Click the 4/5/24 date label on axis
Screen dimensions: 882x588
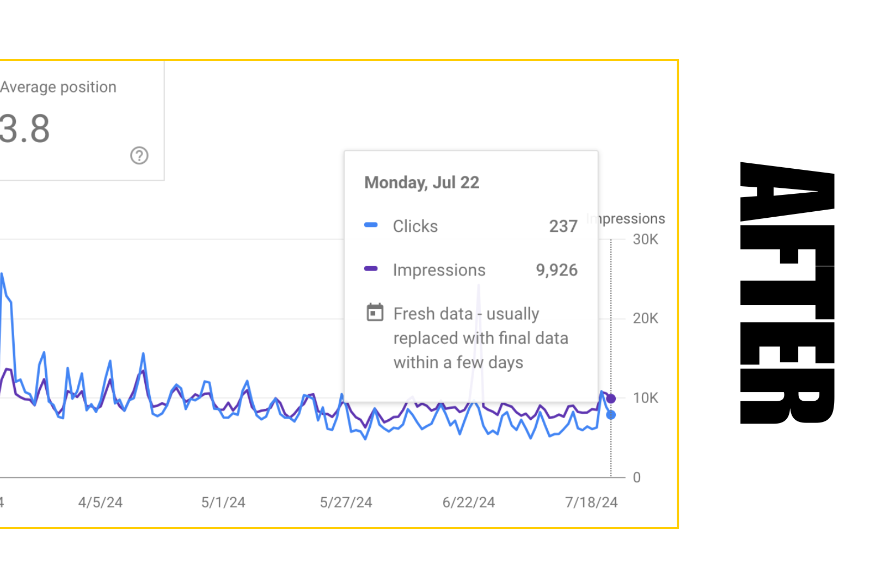[x=101, y=502]
